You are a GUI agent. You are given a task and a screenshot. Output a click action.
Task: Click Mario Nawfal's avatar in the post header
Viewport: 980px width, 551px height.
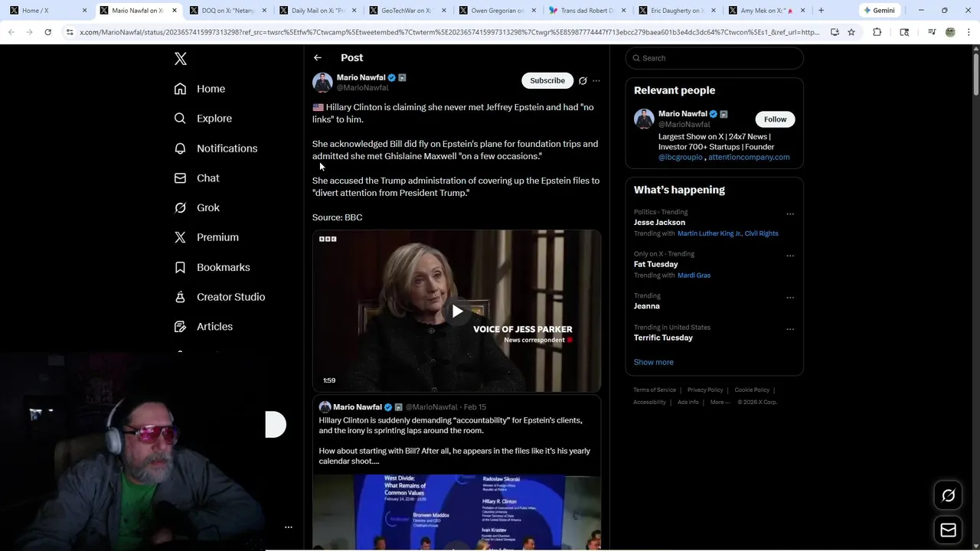[x=322, y=82]
